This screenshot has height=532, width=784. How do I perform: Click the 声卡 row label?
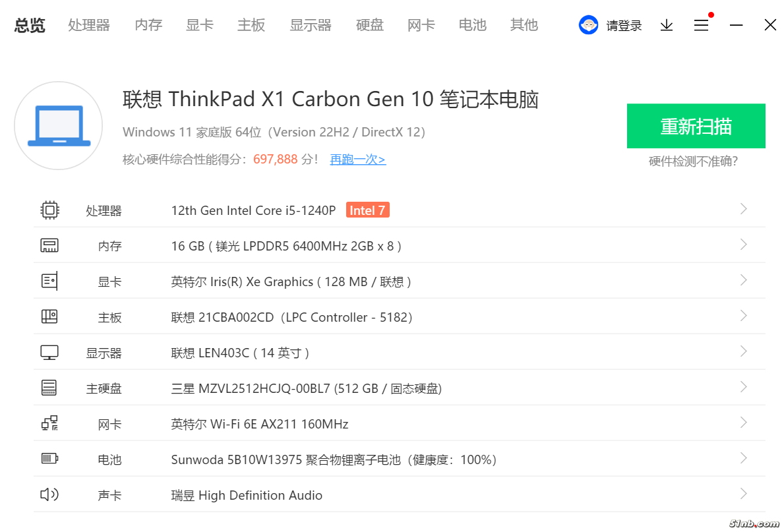(x=110, y=495)
